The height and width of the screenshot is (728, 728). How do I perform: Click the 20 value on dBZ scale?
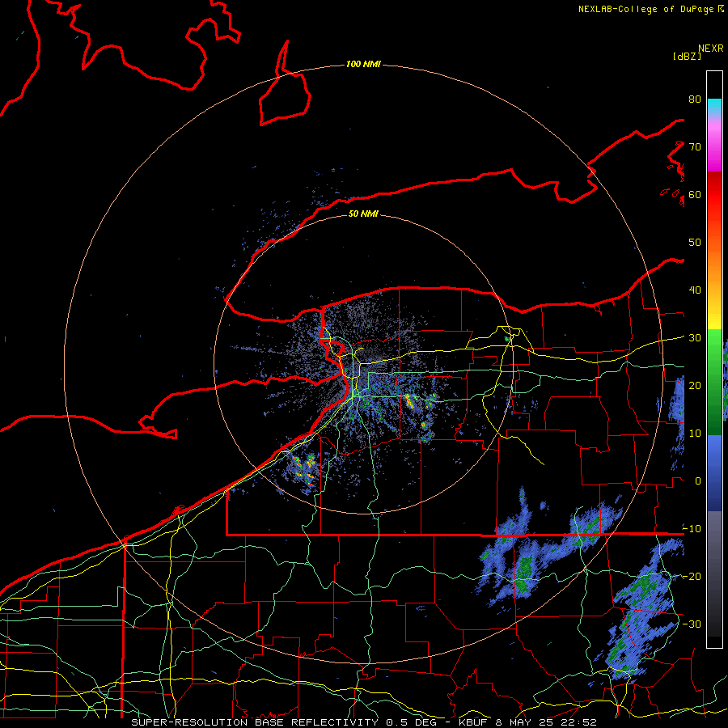click(x=695, y=386)
